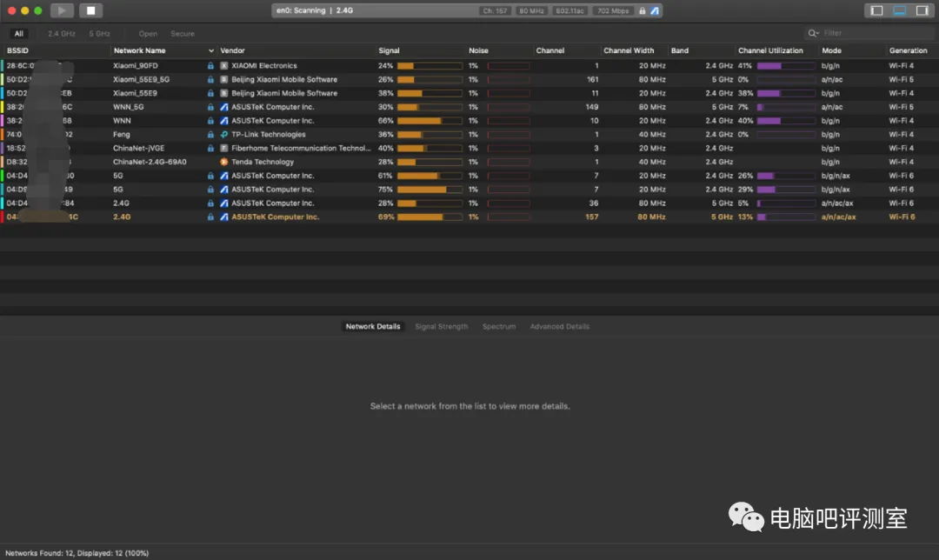Click signal bar showing 75%

[430, 190]
